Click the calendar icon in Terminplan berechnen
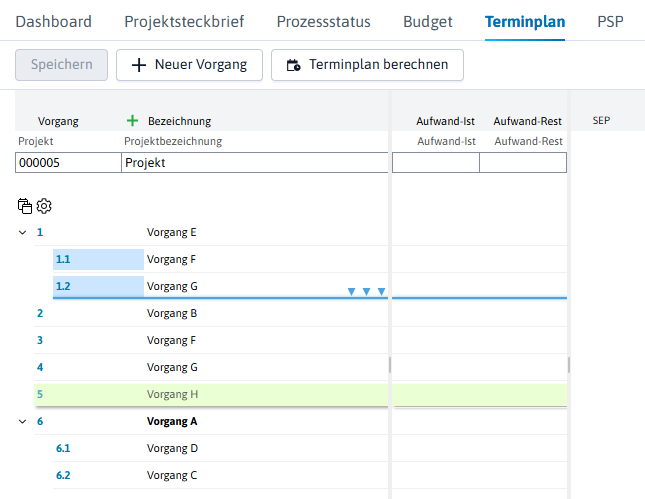 (x=293, y=65)
